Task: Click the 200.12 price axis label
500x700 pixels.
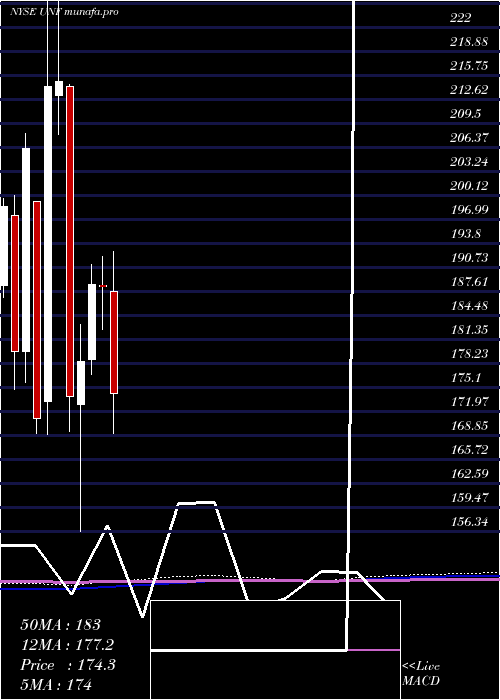Action: point(469,186)
